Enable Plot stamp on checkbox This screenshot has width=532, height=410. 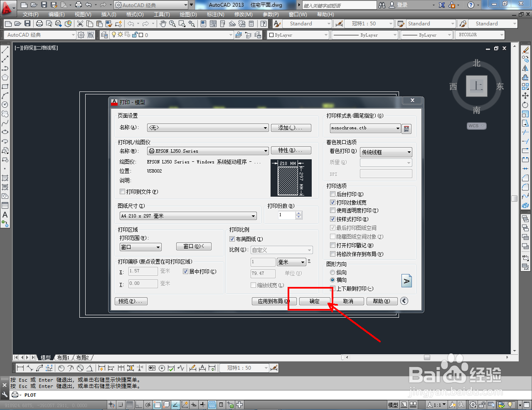pyautogui.click(x=332, y=245)
